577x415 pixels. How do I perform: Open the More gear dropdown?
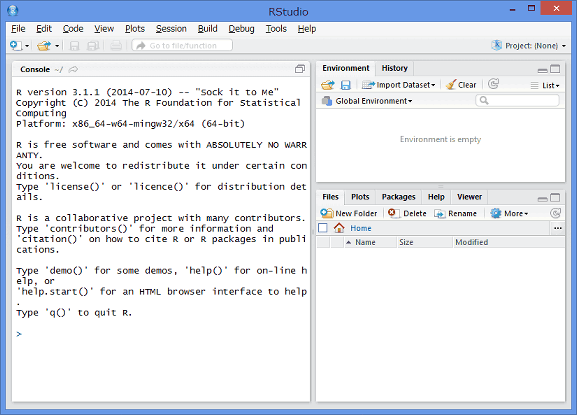click(x=509, y=213)
